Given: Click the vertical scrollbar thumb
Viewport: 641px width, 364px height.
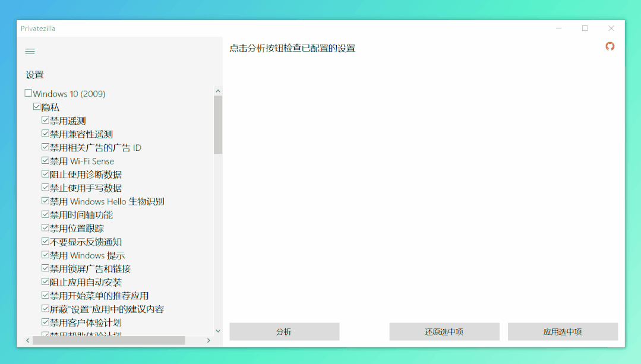Looking at the screenshot, I should (x=218, y=125).
